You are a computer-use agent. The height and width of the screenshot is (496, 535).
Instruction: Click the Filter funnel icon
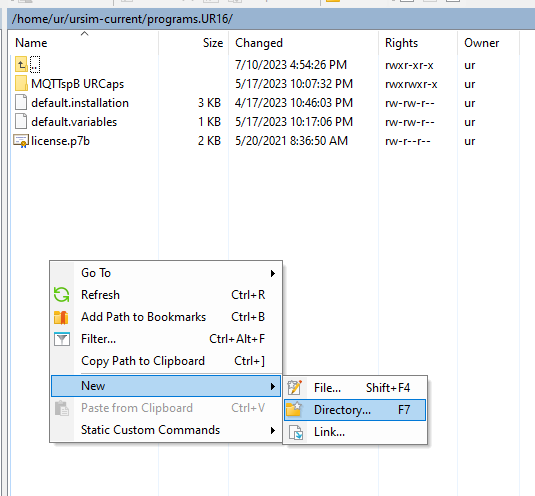click(62, 339)
